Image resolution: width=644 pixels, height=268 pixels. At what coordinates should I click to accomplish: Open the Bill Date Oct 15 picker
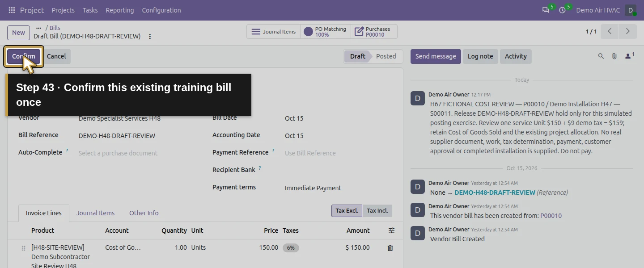click(x=338, y=118)
